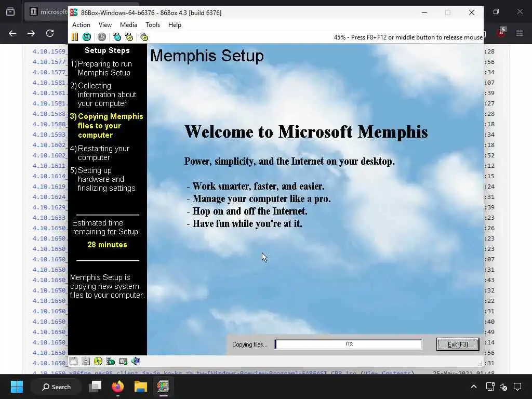The image size is (532, 399).
Task: Open the Help menu in 86Box
Action: [175, 25]
